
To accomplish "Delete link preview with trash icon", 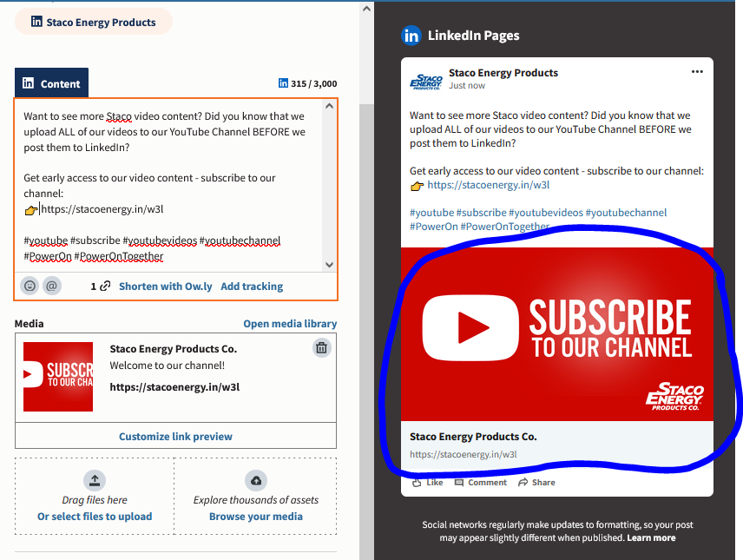I will click(x=322, y=347).
